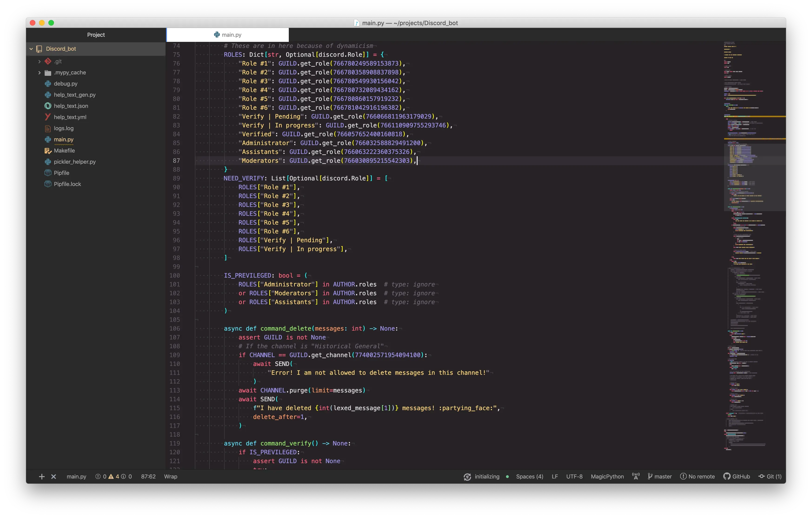812x518 pixels.
Task: Expand the .mypy_cache folder
Action: (x=39, y=72)
